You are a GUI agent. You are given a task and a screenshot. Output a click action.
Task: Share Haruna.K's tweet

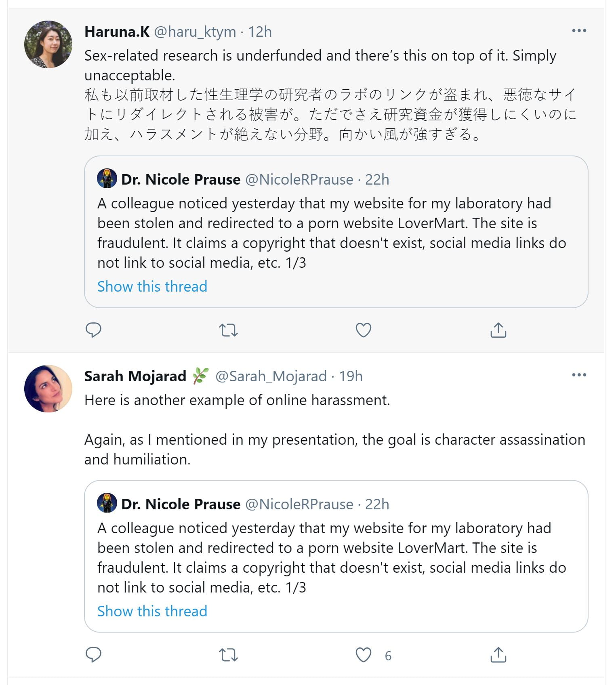click(x=498, y=330)
